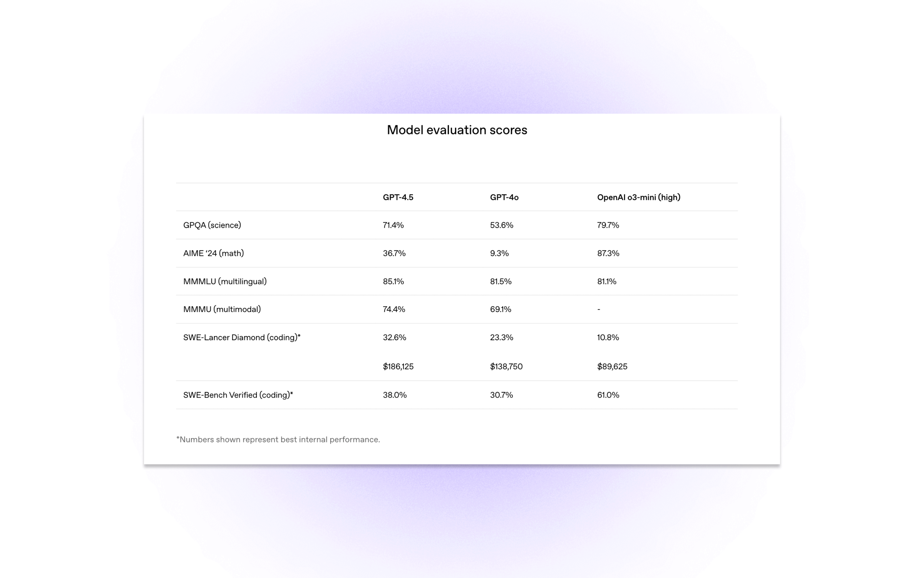
Task: Click the 71.4% GPQA score for GPT-4.5
Action: 393,225
